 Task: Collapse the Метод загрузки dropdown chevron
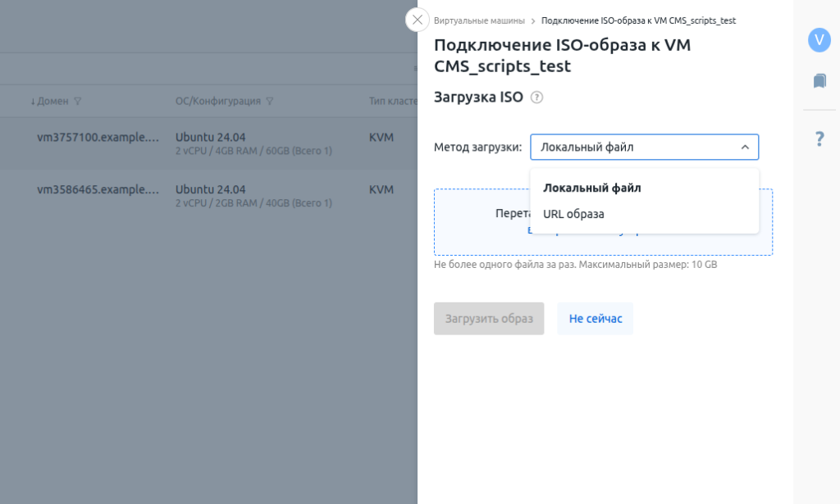pyautogui.click(x=745, y=148)
